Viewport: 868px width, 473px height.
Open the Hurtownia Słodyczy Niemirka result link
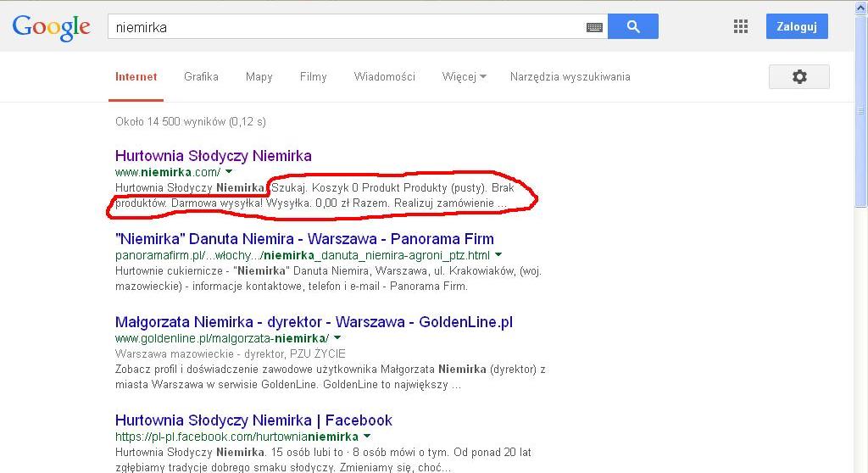pyautogui.click(x=214, y=156)
